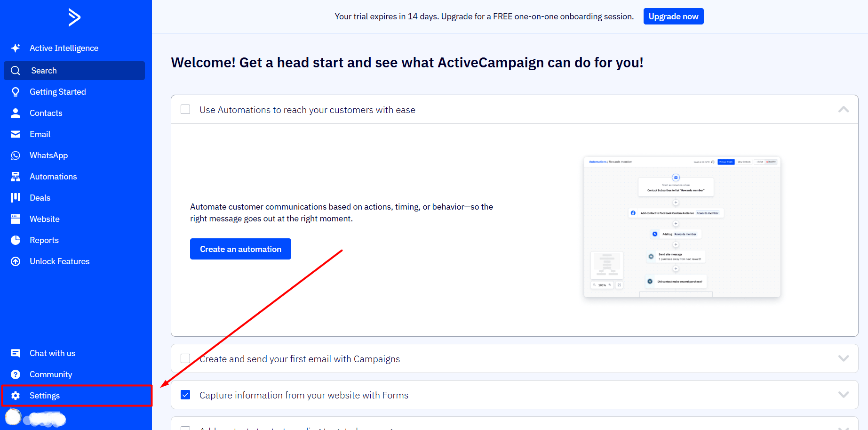
Task: Open the Search sidebar item
Action: (x=74, y=71)
